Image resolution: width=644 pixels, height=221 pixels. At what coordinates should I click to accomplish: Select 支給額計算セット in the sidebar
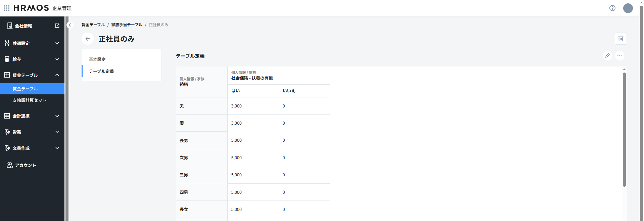click(x=29, y=100)
